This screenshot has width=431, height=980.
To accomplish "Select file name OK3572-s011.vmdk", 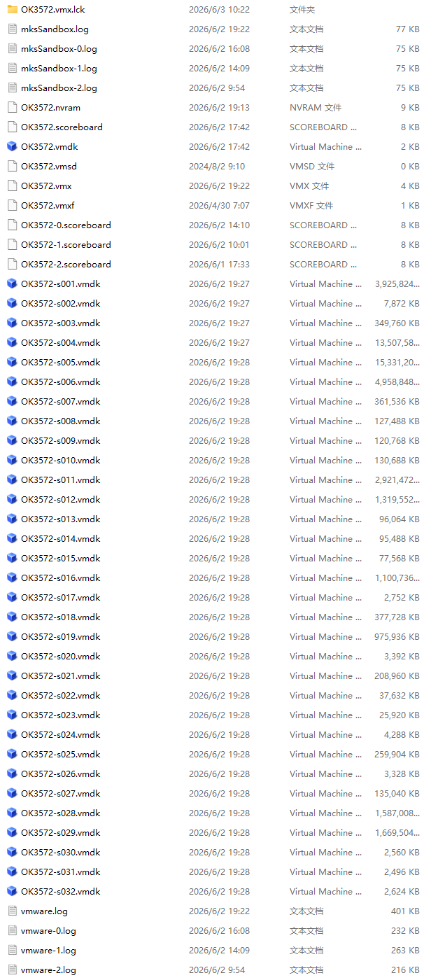I will (61, 480).
